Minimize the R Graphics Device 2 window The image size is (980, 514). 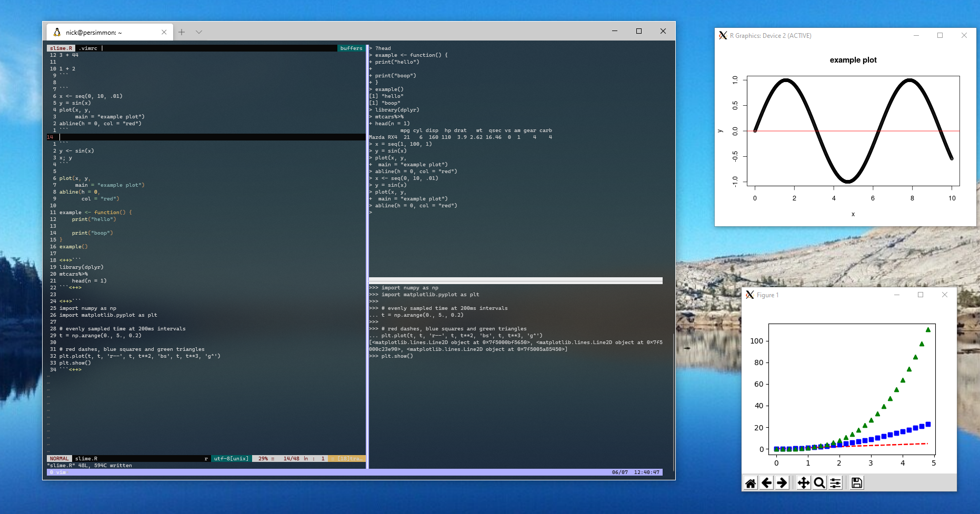(916, 35)
